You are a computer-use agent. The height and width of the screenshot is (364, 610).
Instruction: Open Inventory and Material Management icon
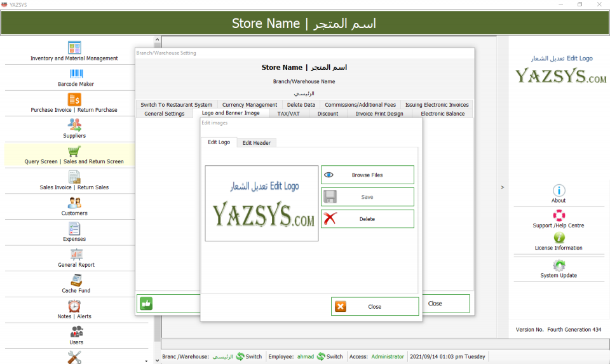[74, 48]
